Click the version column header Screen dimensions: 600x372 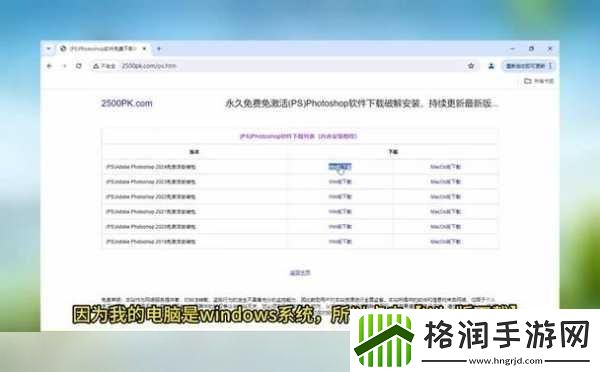[x=194, y=152]
